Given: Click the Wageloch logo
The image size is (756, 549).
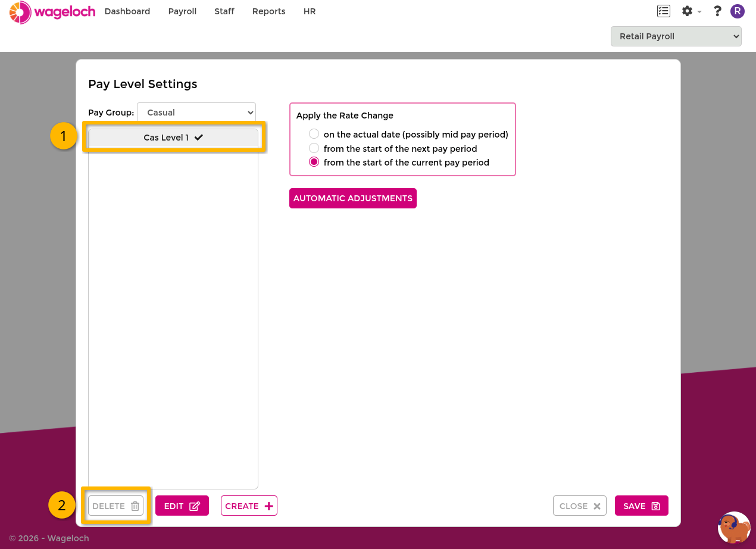Looking at the screenshot, I should [x=52, y=12].
